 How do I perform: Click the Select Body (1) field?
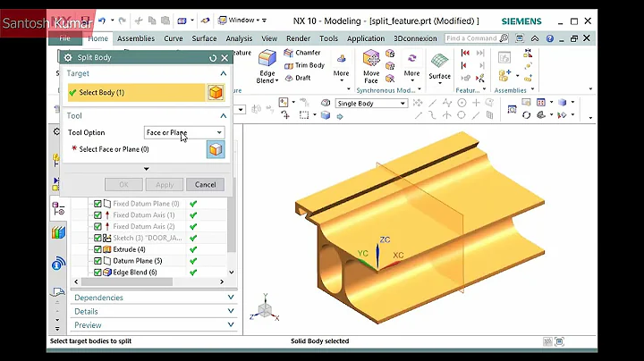(x=136, y=92)
